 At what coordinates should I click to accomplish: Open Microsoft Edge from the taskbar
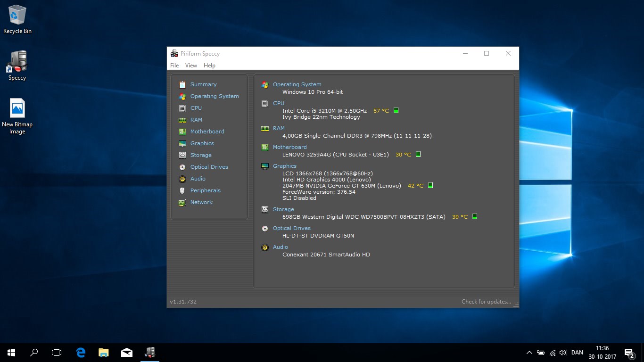coord(81,352)
